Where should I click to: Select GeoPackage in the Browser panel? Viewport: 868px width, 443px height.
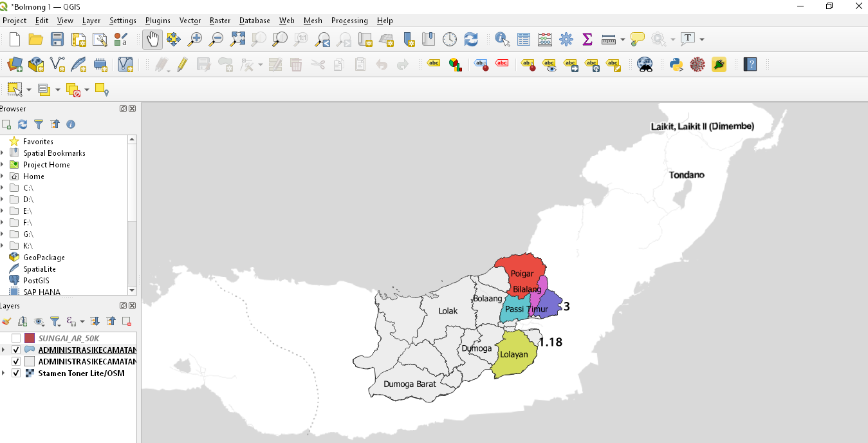[44, 258]
